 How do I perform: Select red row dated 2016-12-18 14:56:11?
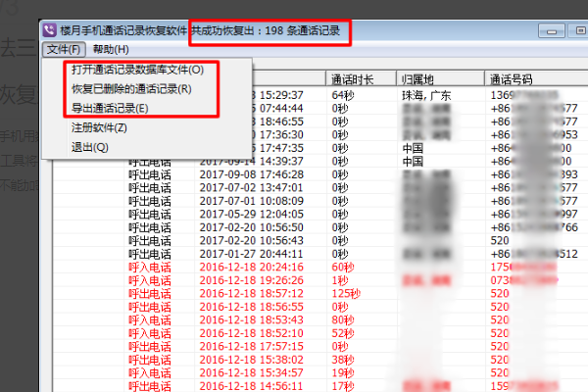pos(320,386)
